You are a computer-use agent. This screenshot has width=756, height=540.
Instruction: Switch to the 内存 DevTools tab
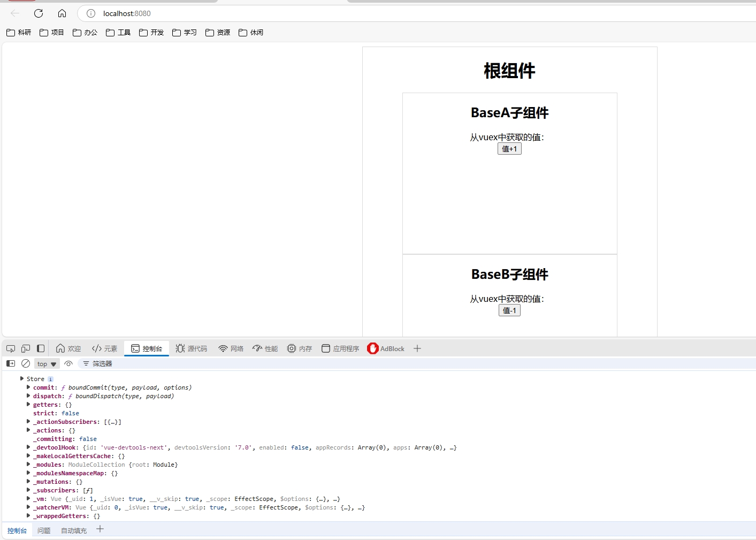pos(300,348)
